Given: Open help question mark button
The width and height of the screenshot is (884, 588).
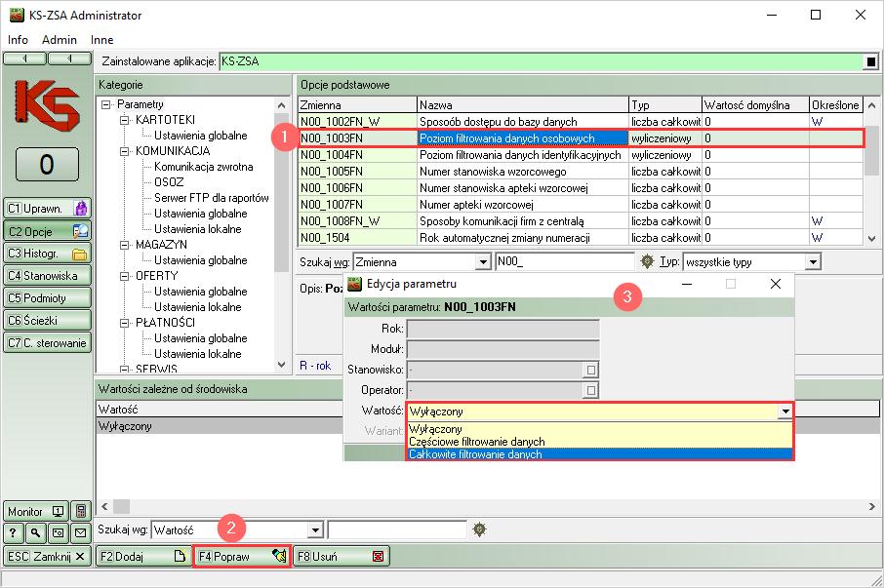Looking at the screenshot, I should [x=13, y=532].
